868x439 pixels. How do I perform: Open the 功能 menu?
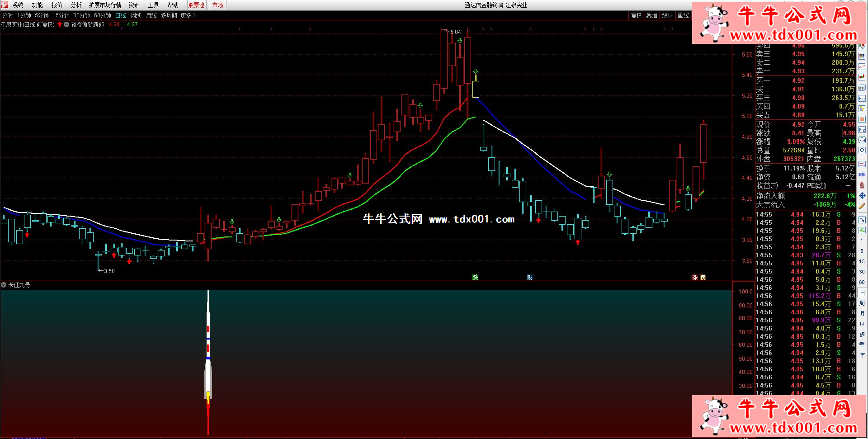[x=38, y=5]
